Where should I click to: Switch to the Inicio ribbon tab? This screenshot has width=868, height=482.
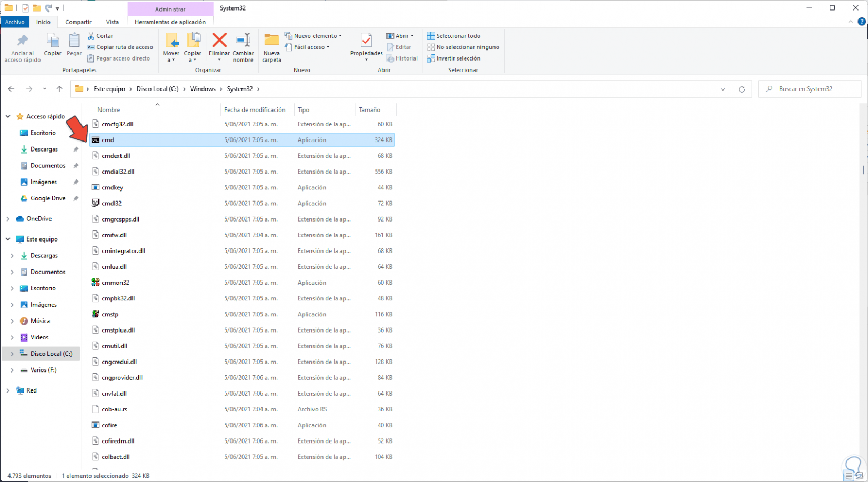point(43,22)
